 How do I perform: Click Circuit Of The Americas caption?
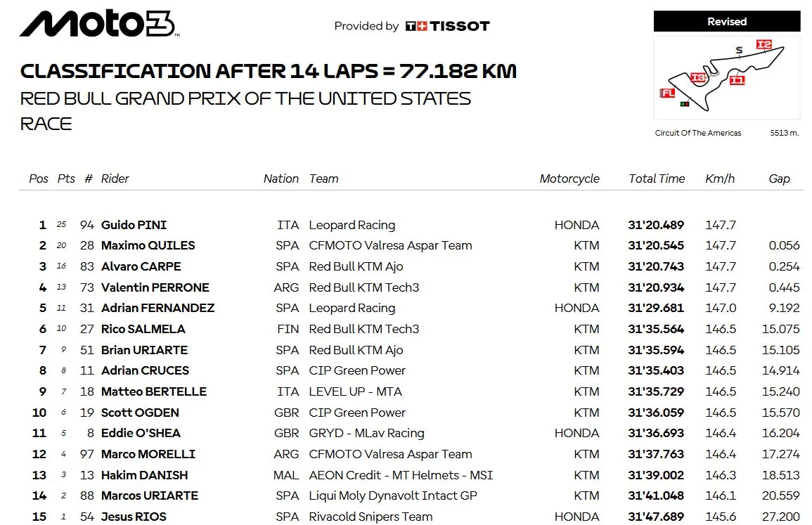point(698,133)
